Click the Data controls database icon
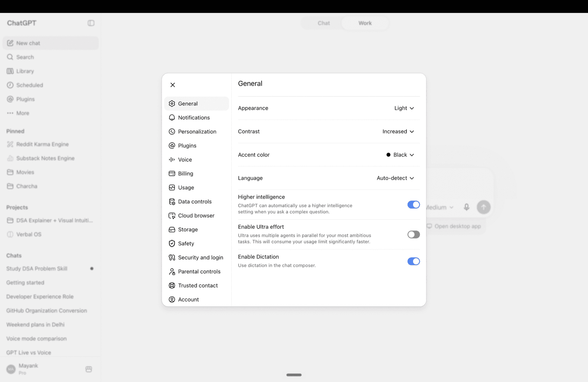Viewport: 588px width, 382px height. coord(172,201)
